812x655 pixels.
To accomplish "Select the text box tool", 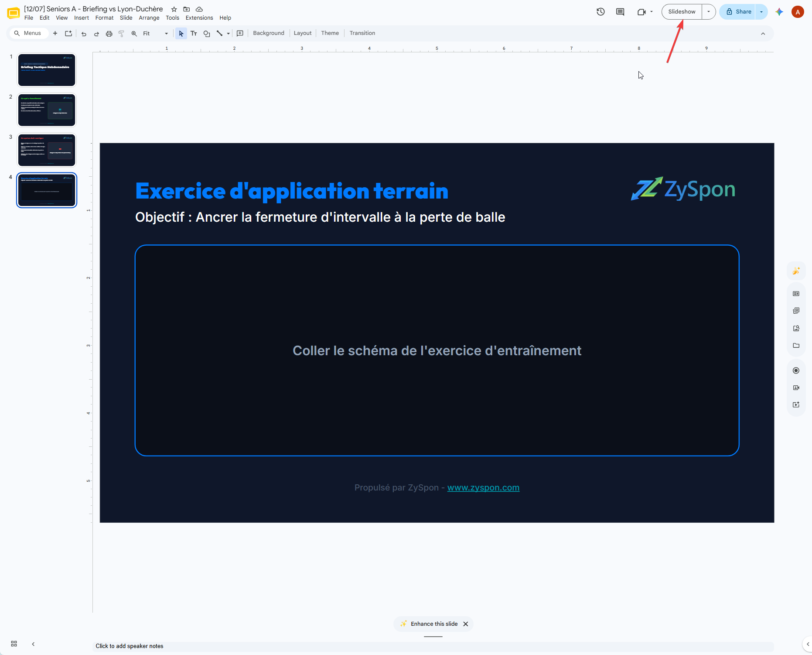I will pos(194,34).
